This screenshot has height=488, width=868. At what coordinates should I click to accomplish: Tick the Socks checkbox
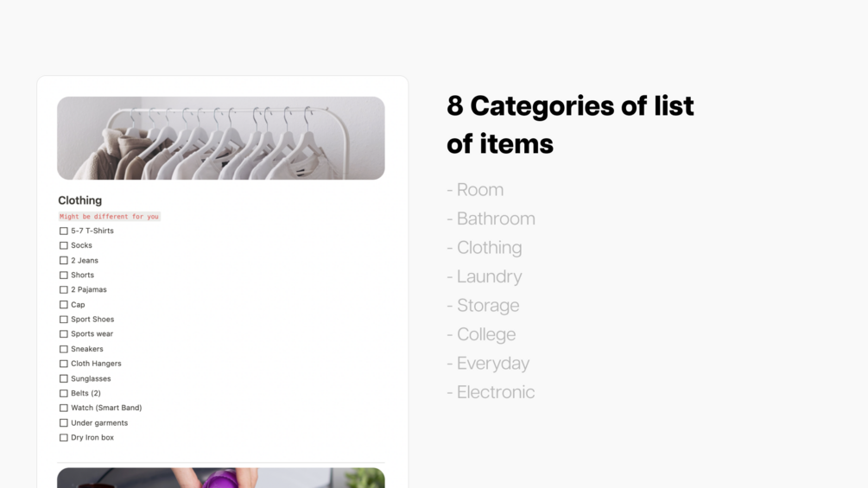click(64, 245)
